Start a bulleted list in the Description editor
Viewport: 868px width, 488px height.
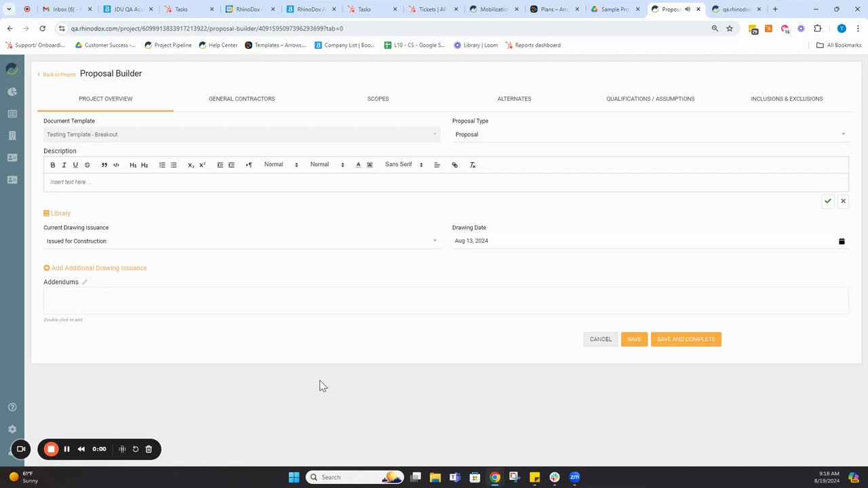[174, 165]
